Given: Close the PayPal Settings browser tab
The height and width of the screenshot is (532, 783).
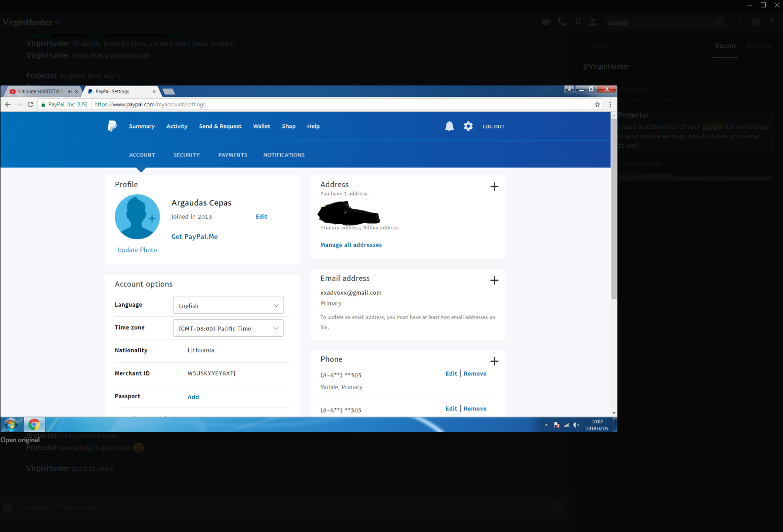Looking at the screenshot, I should 154,91.
